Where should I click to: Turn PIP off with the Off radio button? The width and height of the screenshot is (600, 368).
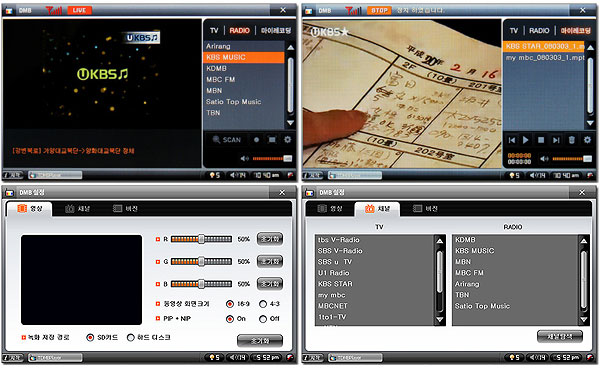tap(263, 319)
